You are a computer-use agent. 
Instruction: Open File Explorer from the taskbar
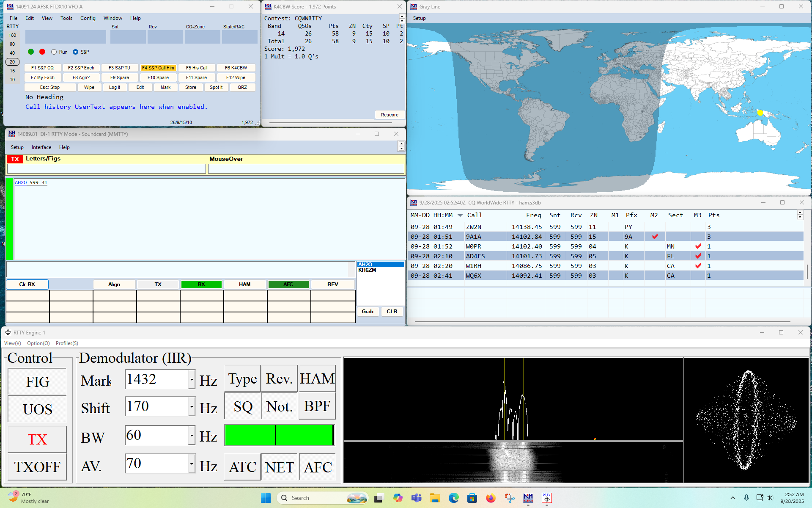(x=435, y=498)
